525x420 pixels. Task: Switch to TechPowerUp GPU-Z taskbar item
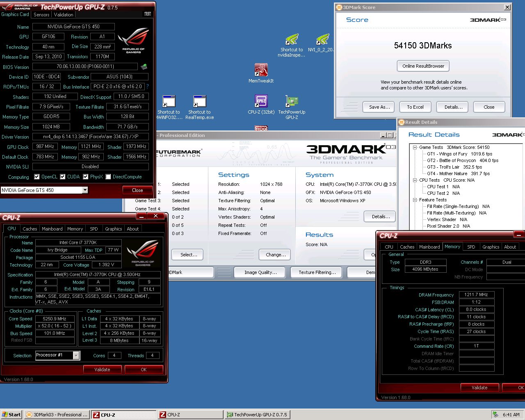(257, 415)
